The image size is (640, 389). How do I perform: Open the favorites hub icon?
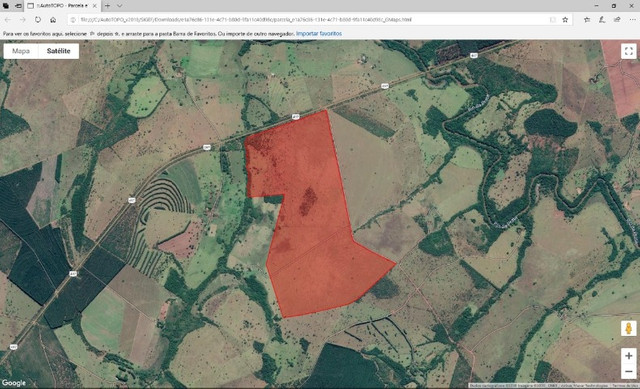click(x=587, y=20)
